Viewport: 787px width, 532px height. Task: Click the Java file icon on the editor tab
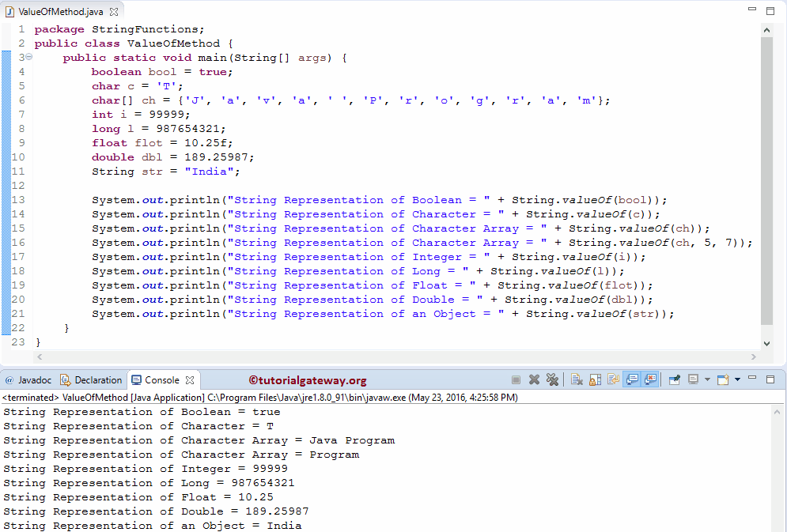(8, 12)
